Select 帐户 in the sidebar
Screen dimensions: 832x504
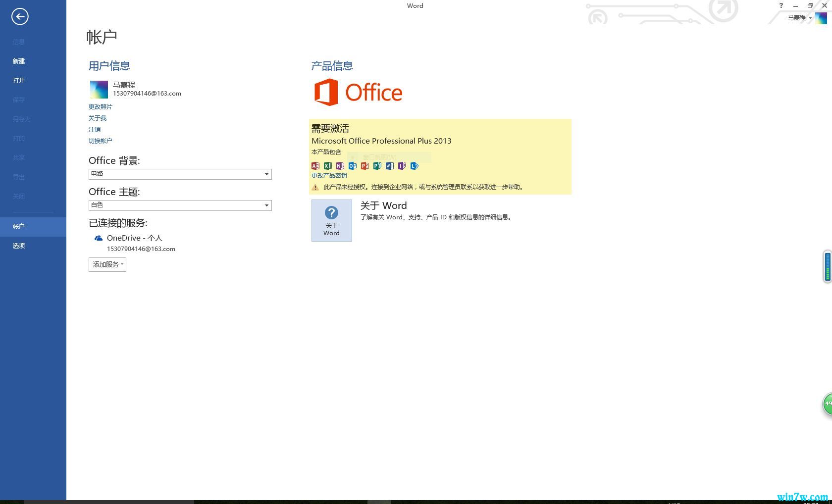coord(33,227)
